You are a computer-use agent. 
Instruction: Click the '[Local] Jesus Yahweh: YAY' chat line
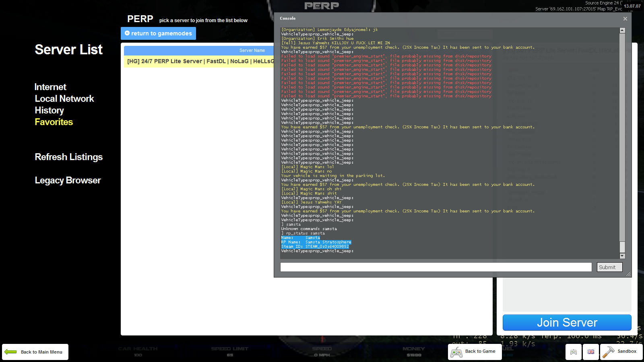[x=312, y=202]
